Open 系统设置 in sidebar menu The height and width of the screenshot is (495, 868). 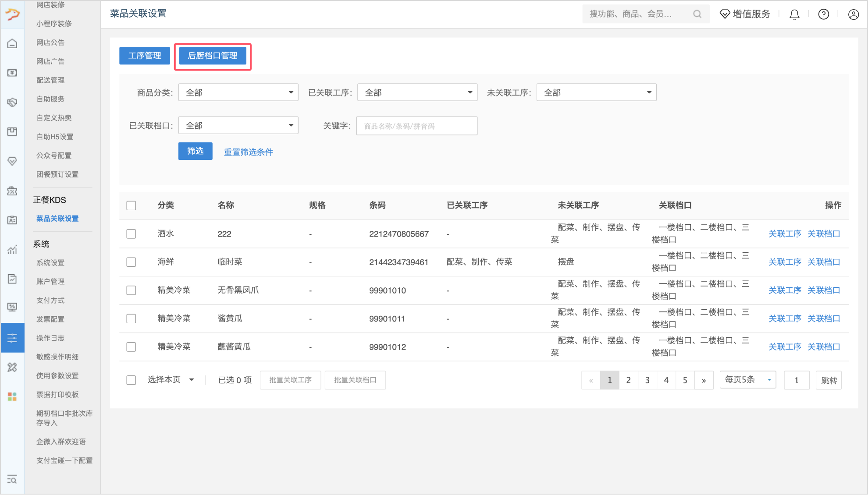[x=50, y=263]
